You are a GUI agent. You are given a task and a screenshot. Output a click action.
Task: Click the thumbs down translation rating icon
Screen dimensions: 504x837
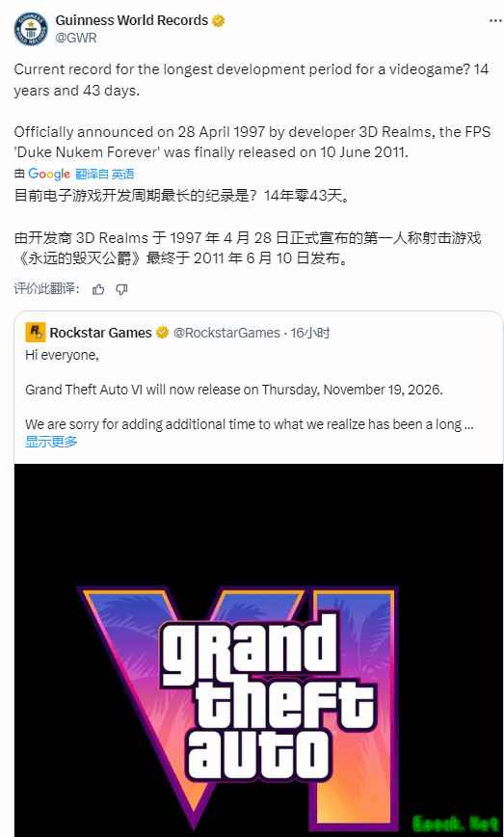(122, 289)
